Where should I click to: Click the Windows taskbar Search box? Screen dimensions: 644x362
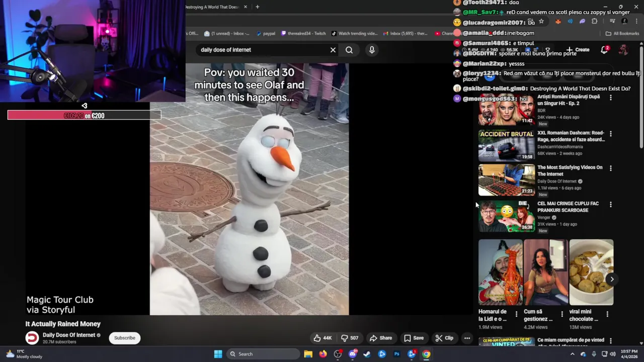click(263, 354)
